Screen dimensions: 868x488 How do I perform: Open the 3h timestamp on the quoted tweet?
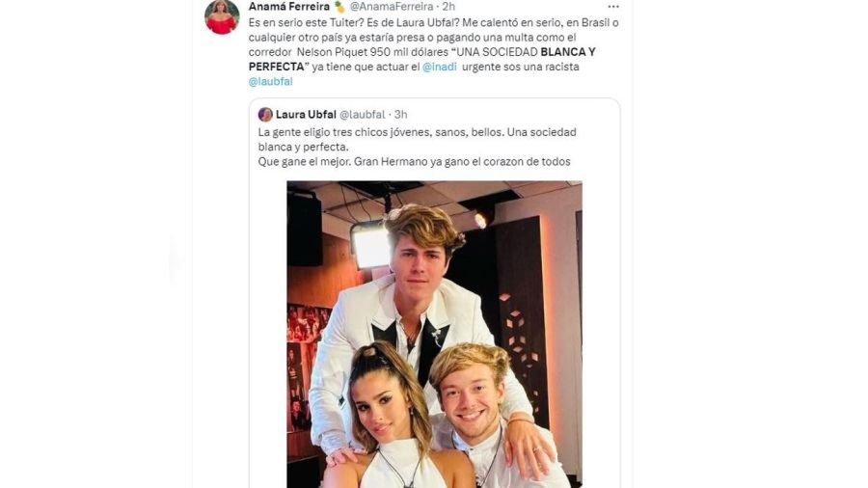coord(401,115)
